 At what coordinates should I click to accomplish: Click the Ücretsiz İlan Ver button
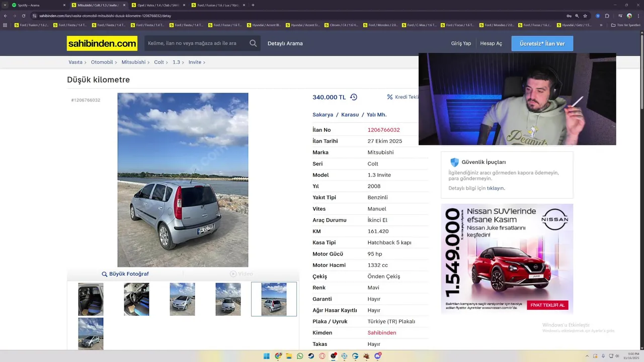pos(542,43)
